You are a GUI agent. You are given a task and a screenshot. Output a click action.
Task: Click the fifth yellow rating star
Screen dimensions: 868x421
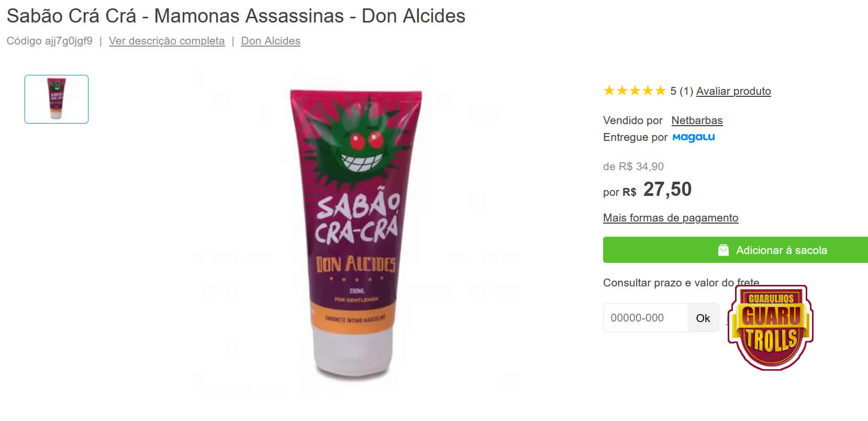point(660,91)
